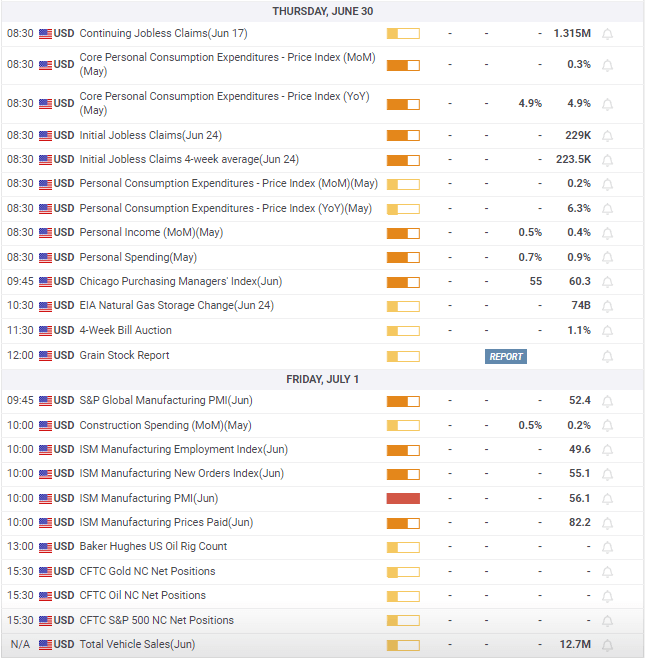The height and width of the screenshot is (658, 645).
Task: Set alert bell for EIA Natural Gas Storage
Action: click(607, 306)
